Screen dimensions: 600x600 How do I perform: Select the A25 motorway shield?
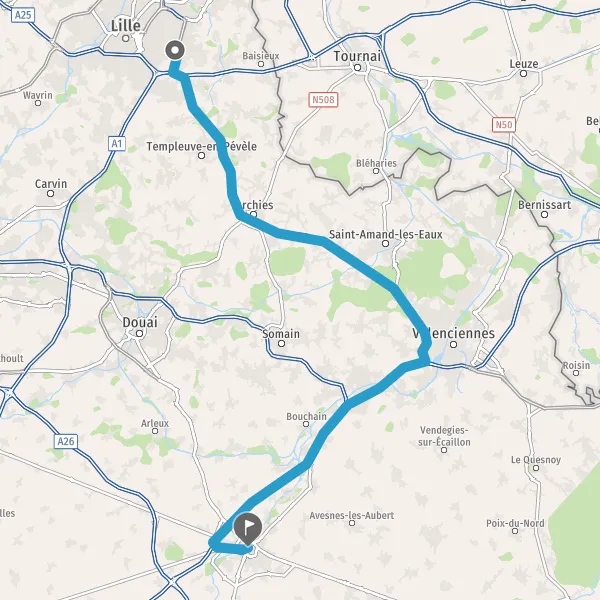(23, 15)
